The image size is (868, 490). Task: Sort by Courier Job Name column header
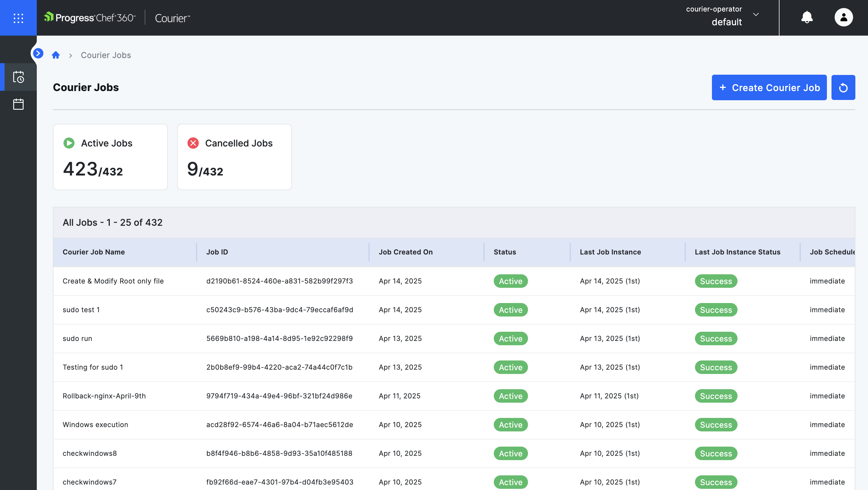click(x=94, y=252)
